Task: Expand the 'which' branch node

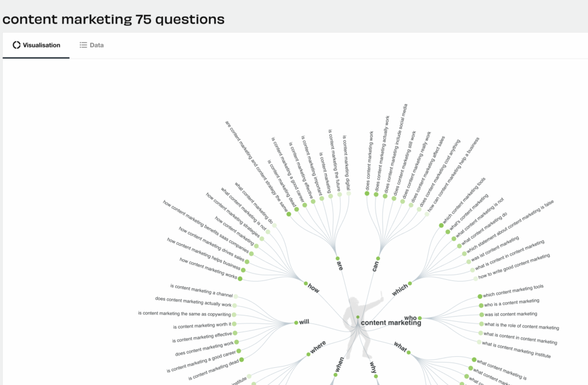Action: pyautogui.click(x=410, y=284)
